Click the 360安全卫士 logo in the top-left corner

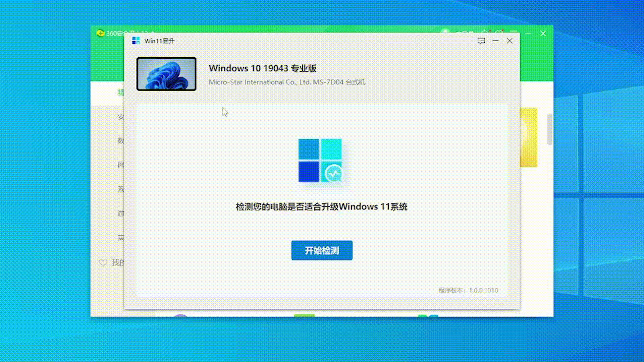point(101,34)
